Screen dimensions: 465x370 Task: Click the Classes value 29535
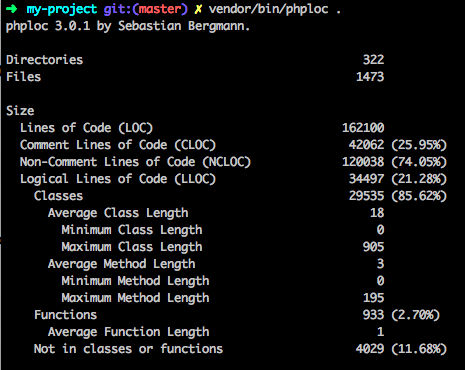(366, 196)
